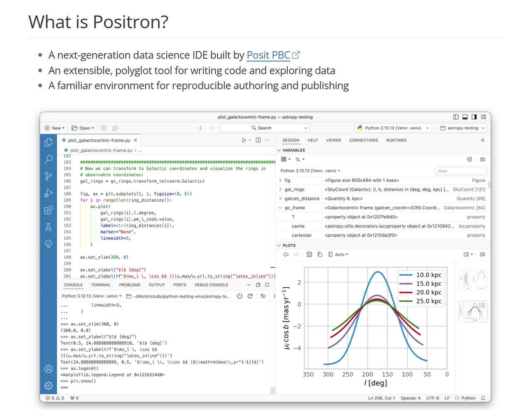
Task: Open the Manage gear icon
Action: (x=49, y=385)
